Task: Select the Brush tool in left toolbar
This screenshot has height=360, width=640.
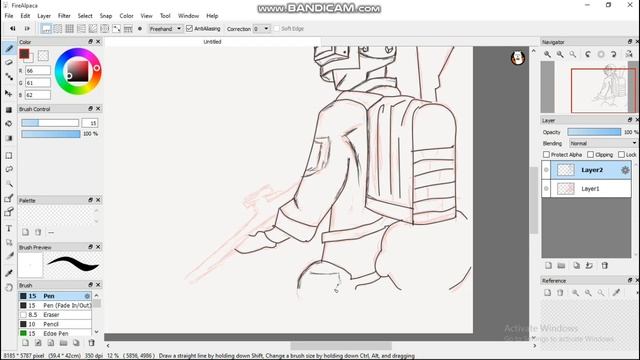Action: 9,49
